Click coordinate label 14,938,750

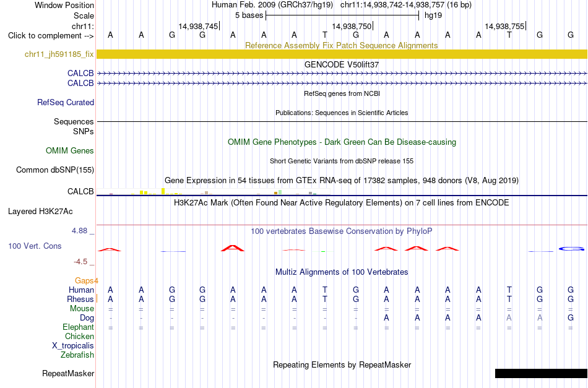(352, 26)
